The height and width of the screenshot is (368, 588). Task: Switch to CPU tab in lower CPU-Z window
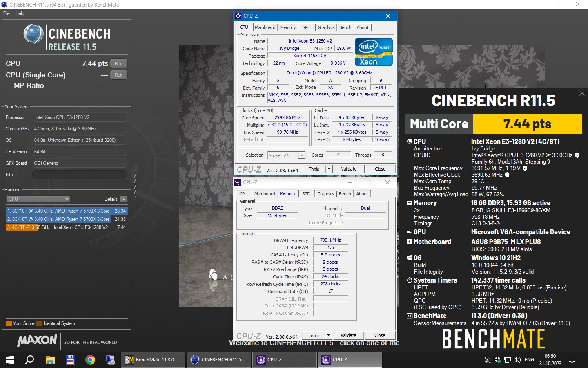243,194
